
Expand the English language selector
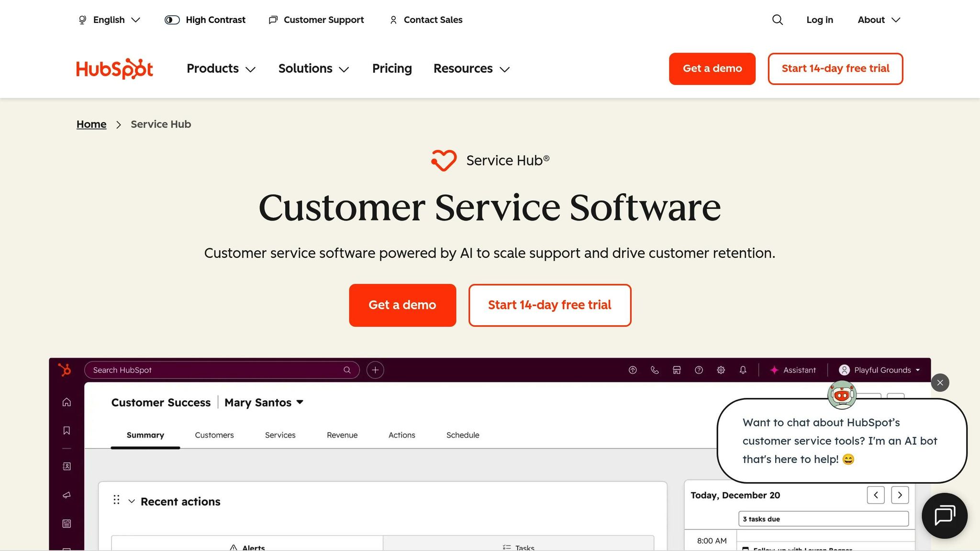coord(109,20)
